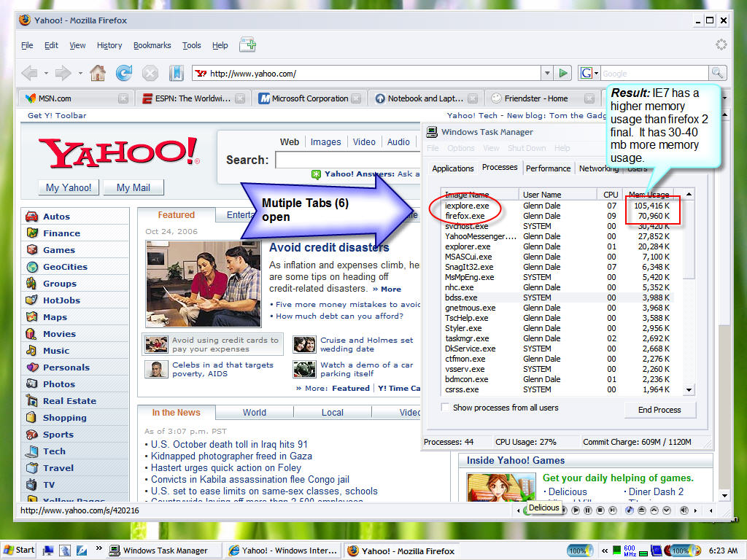The height and width of the screenshot is (560, 747).
Task: Click the new tab toolbar icon
Action: (x=248, y=44)
